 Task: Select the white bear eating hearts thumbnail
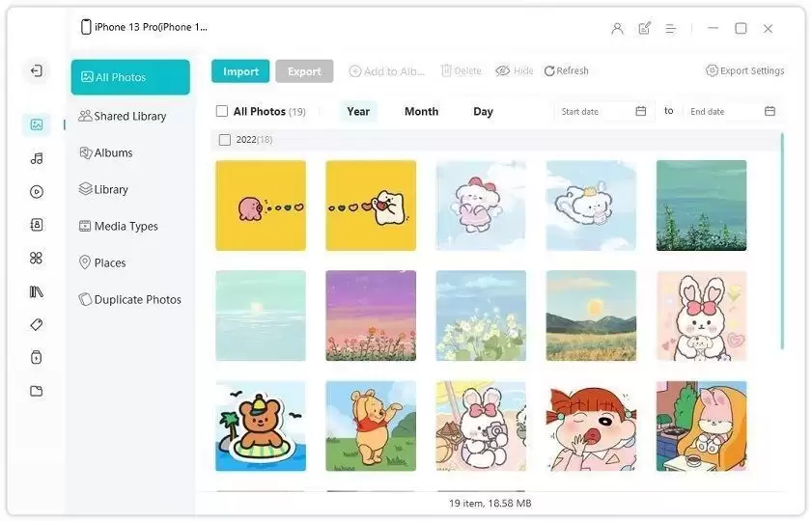pos(371,206)
